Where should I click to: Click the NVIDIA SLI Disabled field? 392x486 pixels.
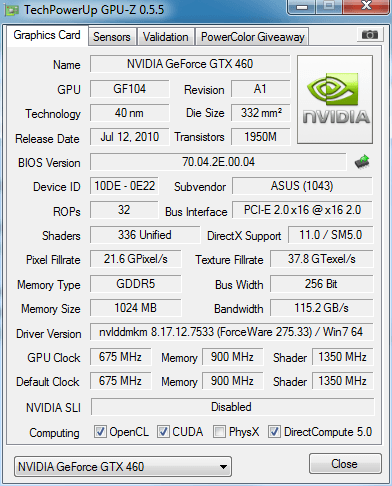point(232,407)
